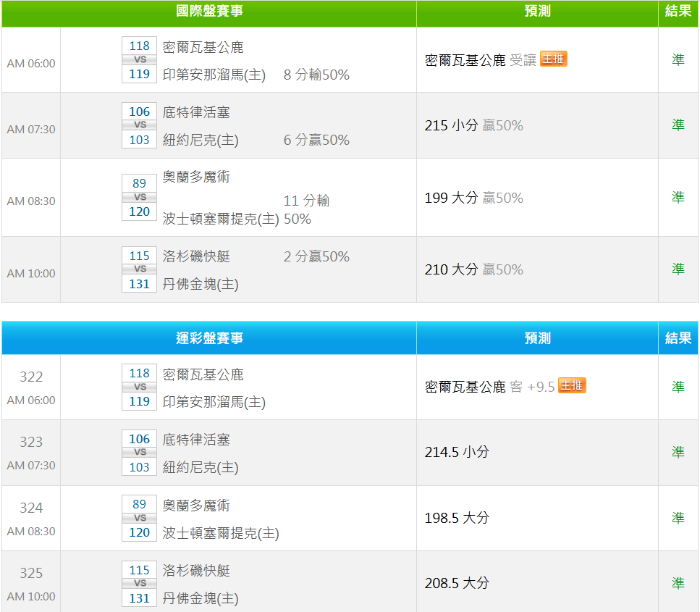Click 準 result in the 199 大分 贏50% row
This screenshot has width=700, height=612.
point(678,197)
